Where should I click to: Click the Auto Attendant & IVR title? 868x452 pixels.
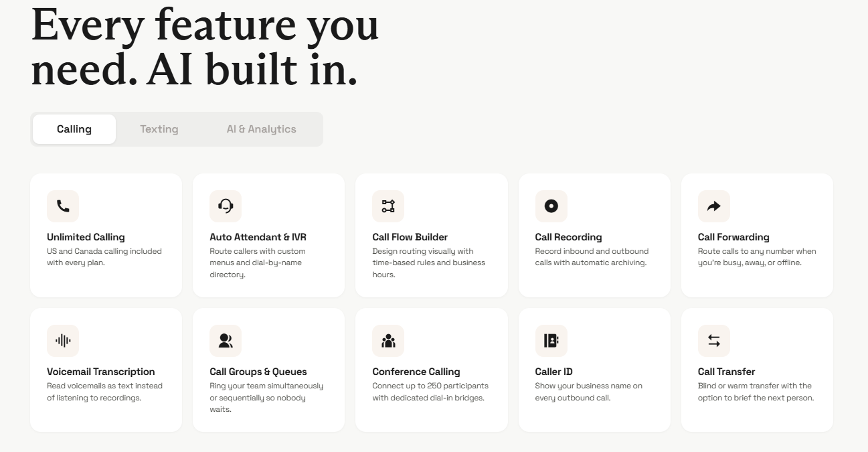258,237
